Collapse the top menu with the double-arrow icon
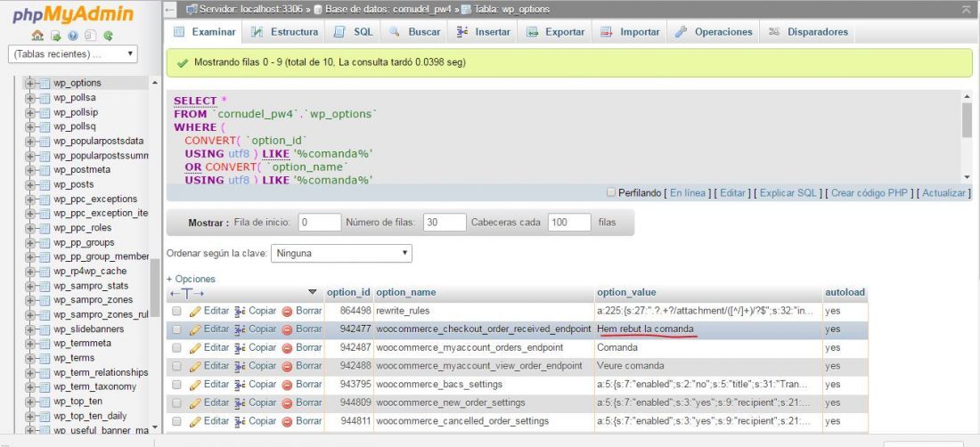 [x=966, y=9]
